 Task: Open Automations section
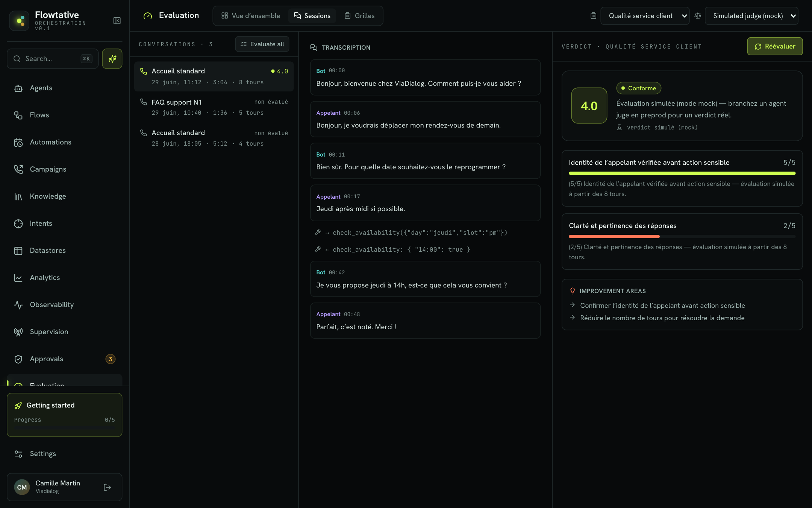pyautogui.click(x=65, y=142)
